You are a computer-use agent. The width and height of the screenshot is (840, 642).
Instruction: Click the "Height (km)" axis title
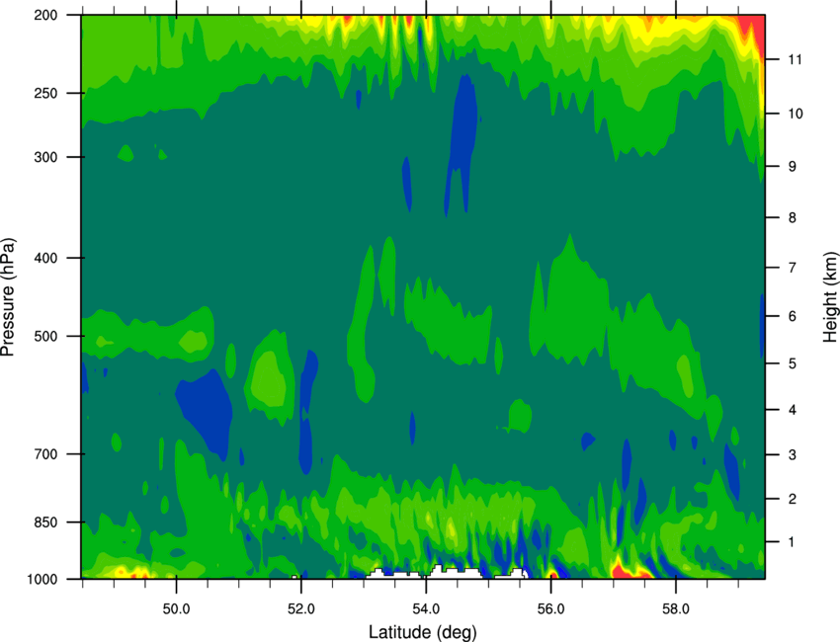[x=830, y=296]
